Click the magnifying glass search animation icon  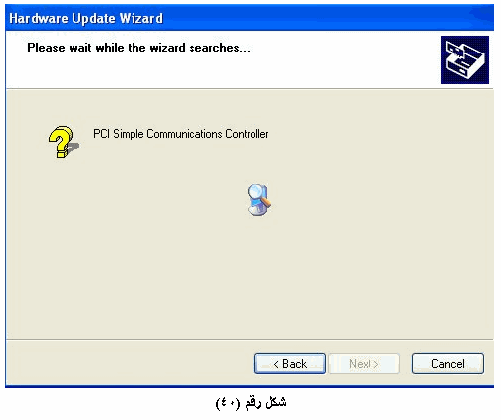(x=259, y=199)
